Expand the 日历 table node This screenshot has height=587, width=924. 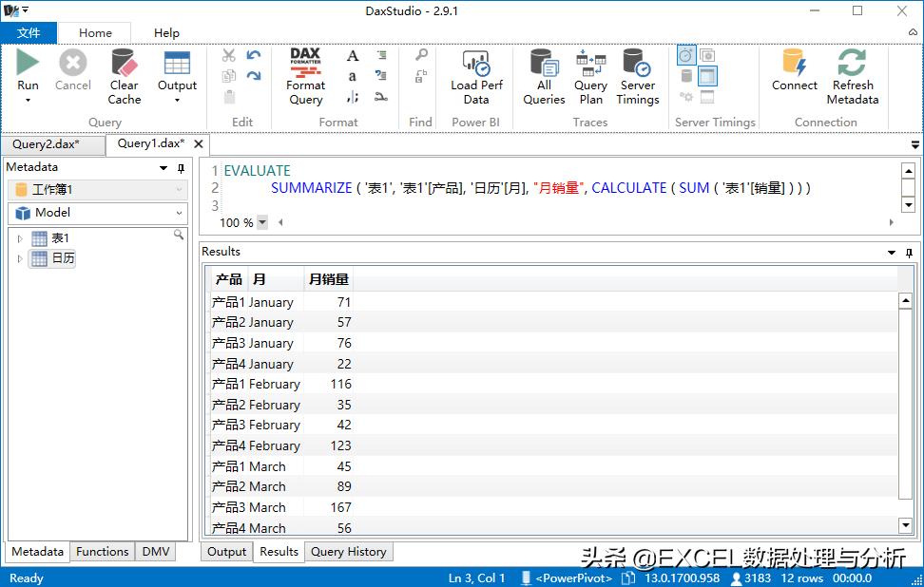[20, 258]
